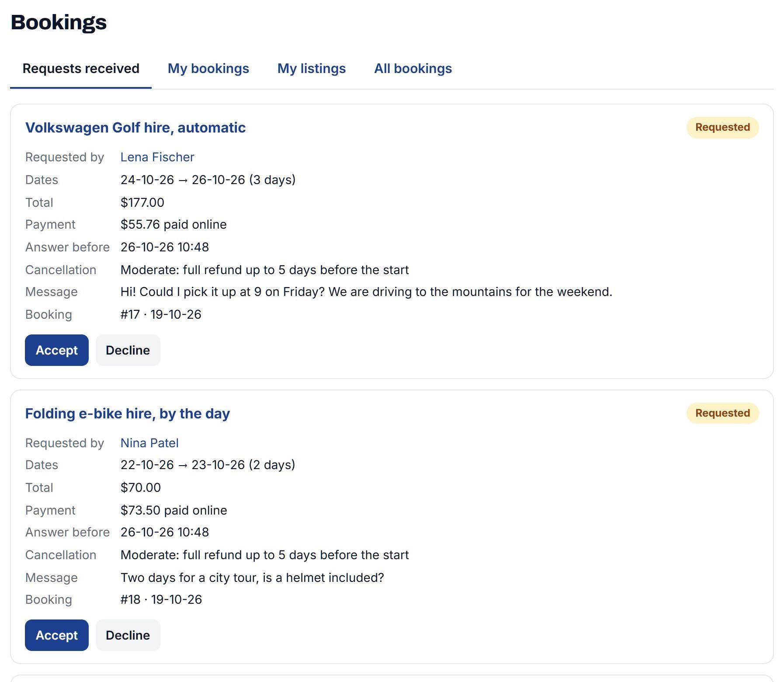This screenshot has height=682, width=784.
Task: Open the Folding e-bike hire listing title
Action: pos(128,414)
